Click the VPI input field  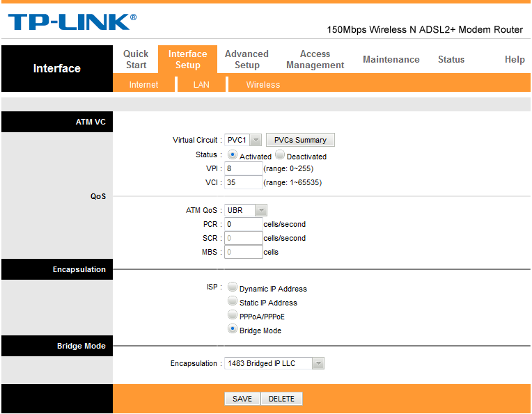pyautogui.click(x=243, y=168)
